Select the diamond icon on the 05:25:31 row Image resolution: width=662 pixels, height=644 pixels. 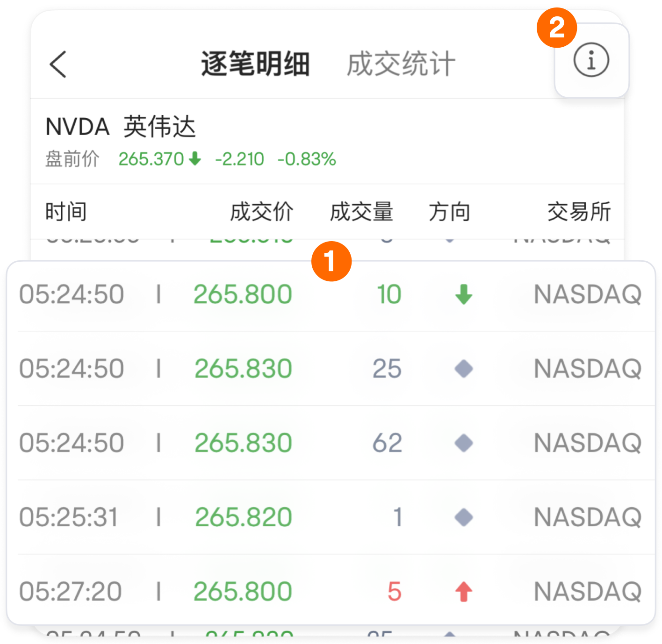tap(463, 517)
